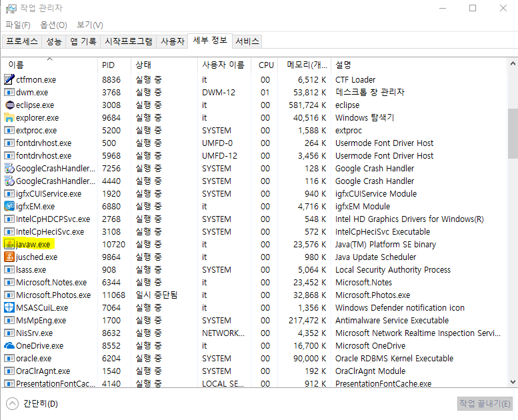Sort by the 사용자 이름 column header
The image size is (518, 420).
[224, 65]
